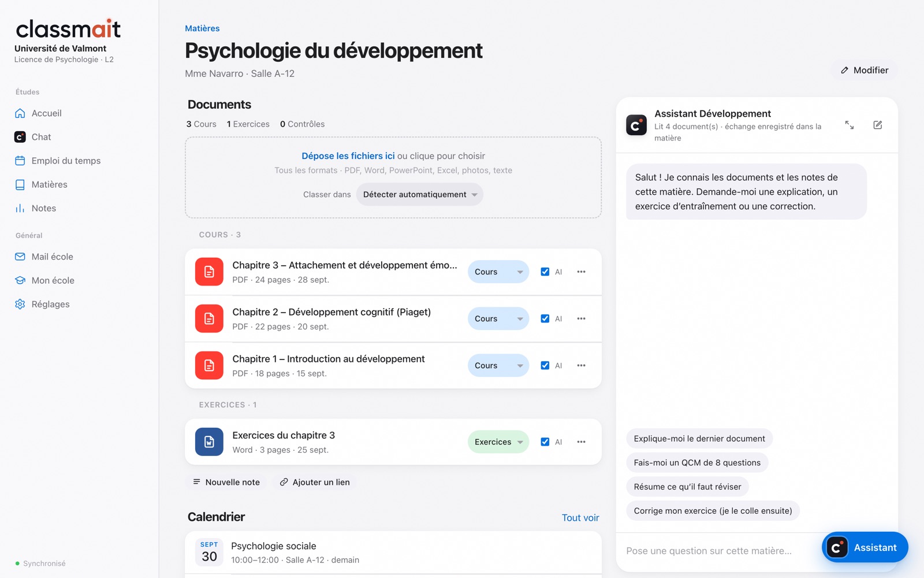The image size is (924, 578).
Task: Click Word icon of Exercices du chapitre 3
Action: [209, 442]
